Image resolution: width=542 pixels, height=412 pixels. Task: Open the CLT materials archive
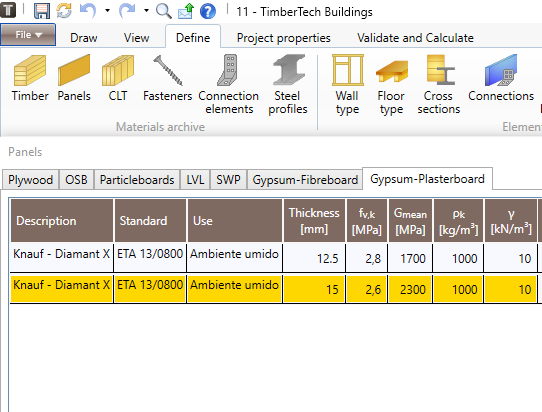coord(118,78)
